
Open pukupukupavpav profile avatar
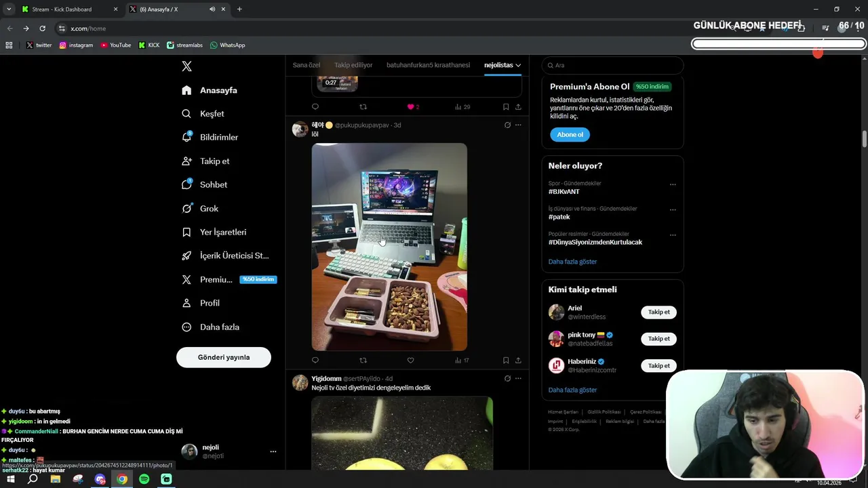pos(300,129)
